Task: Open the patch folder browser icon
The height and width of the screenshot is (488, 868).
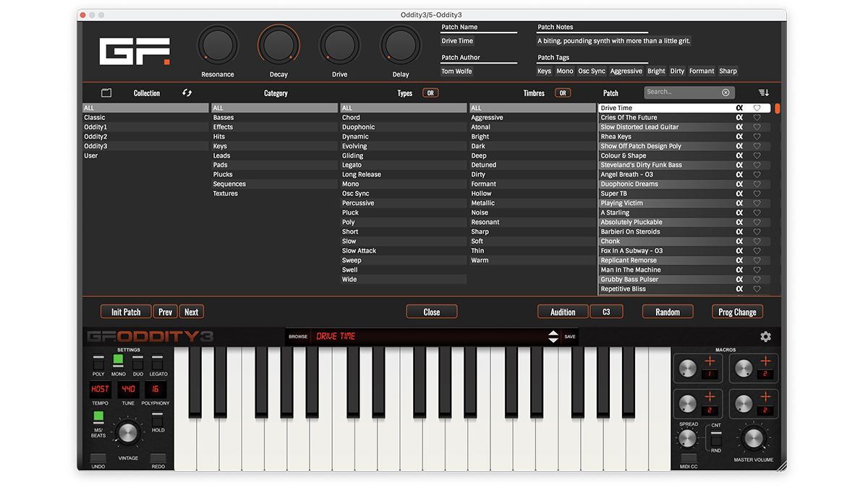Action: click(x=106, y=93)
